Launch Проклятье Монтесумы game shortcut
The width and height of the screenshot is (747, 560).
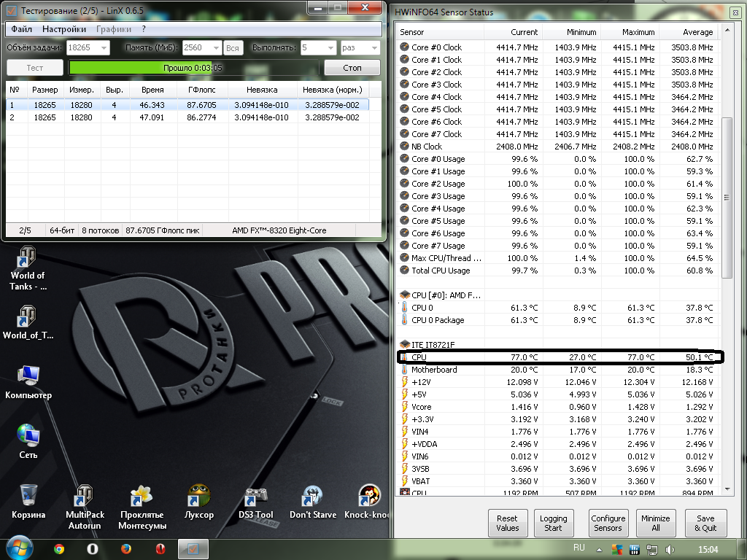[x=142, y=507]
